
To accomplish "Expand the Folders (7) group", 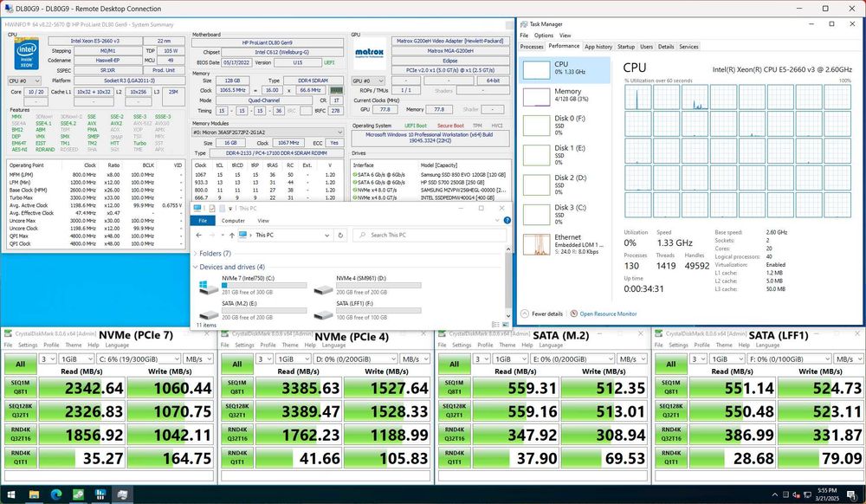I will tap(196, 254).
